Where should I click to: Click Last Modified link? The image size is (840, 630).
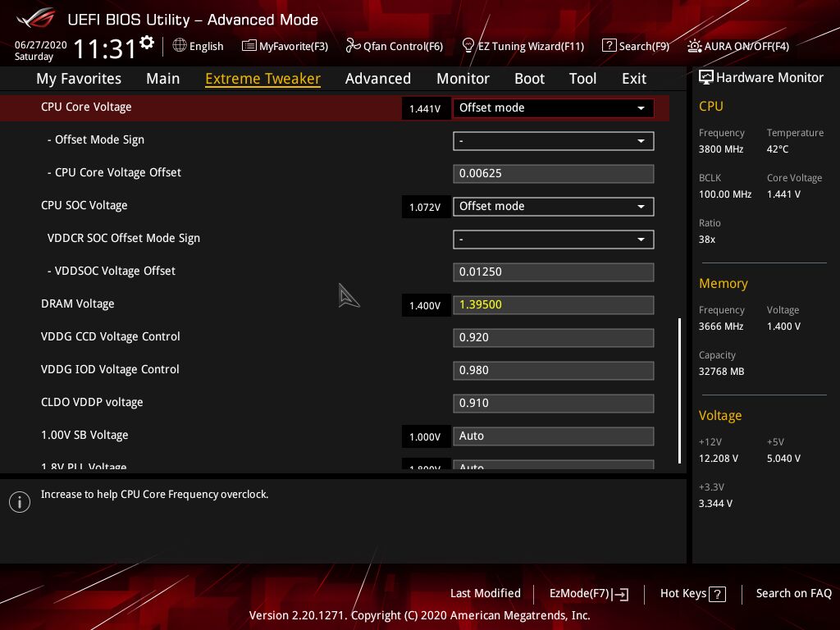click(x=486, y=593)
